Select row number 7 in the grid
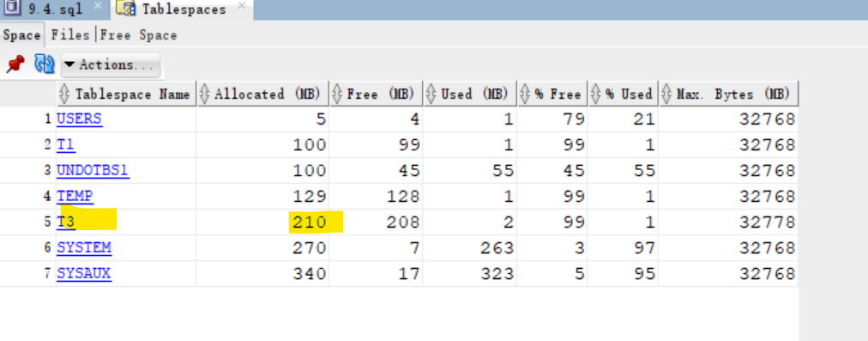The height and width of the screenshot is (341, 868). point(47,274)
